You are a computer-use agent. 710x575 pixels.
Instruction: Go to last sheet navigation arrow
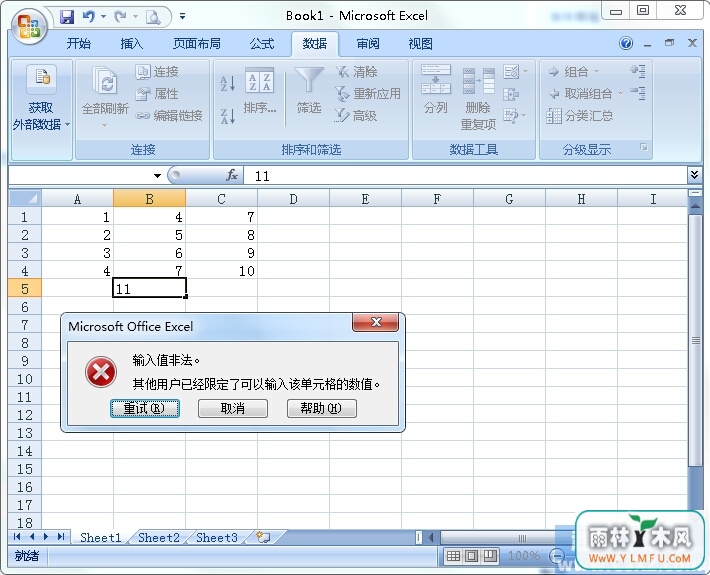coord(61,537)
